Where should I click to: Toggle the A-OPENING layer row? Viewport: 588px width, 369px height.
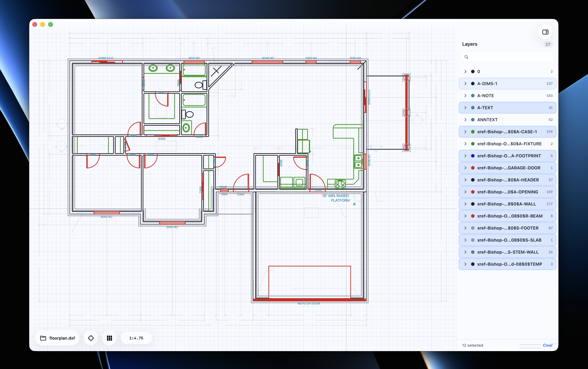tap(507, 192)
